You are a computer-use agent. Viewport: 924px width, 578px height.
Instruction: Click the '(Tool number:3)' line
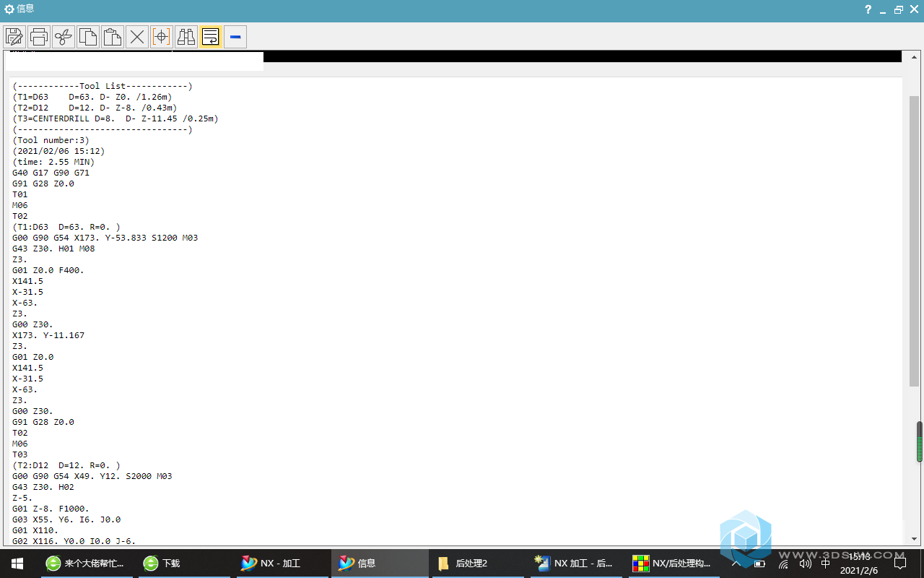pos(51,140)
